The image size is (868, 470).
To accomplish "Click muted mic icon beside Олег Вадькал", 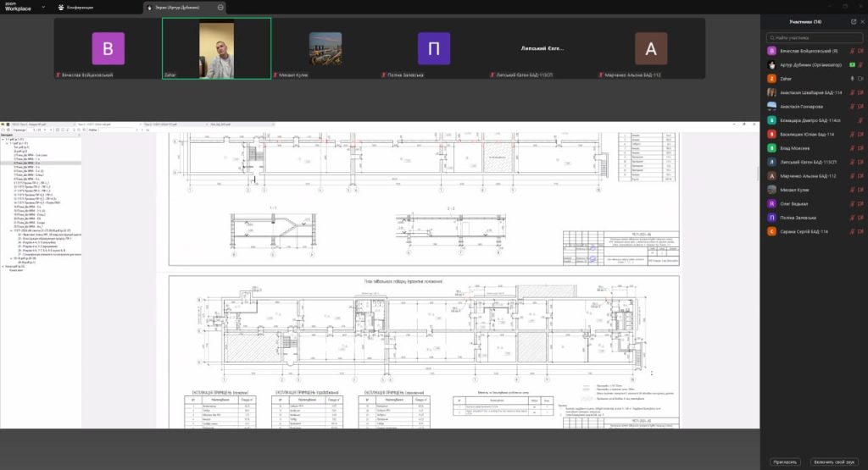I will (x=851, y=203).
